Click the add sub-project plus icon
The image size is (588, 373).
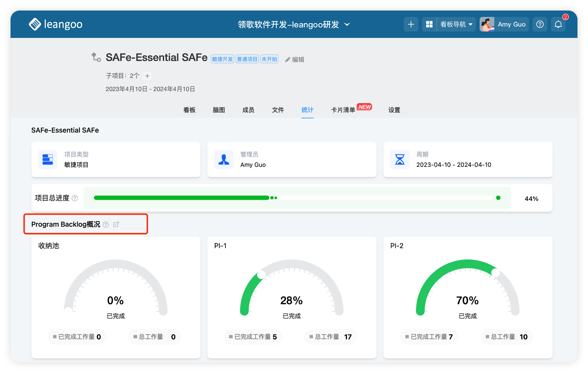click(x=147, y=76)
